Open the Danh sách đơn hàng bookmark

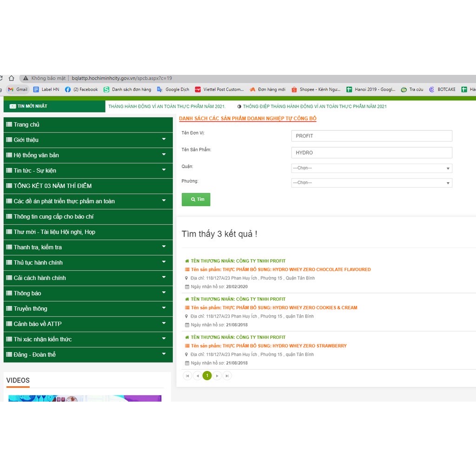(x=127, y=90)
